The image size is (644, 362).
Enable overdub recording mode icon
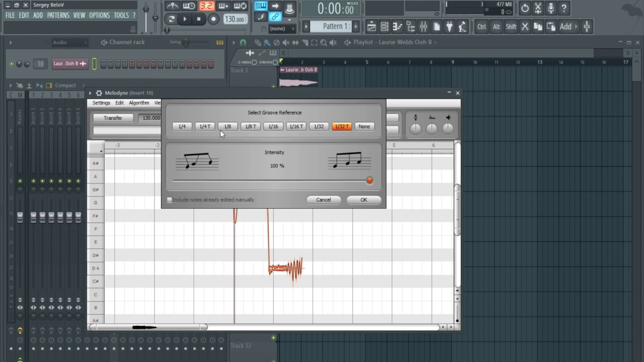point(223,6)
